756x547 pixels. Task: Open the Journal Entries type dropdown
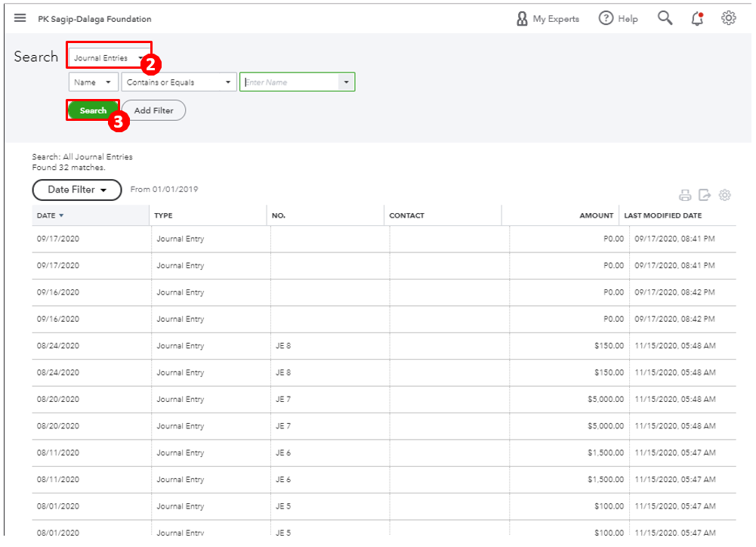(x=109, y=58)
